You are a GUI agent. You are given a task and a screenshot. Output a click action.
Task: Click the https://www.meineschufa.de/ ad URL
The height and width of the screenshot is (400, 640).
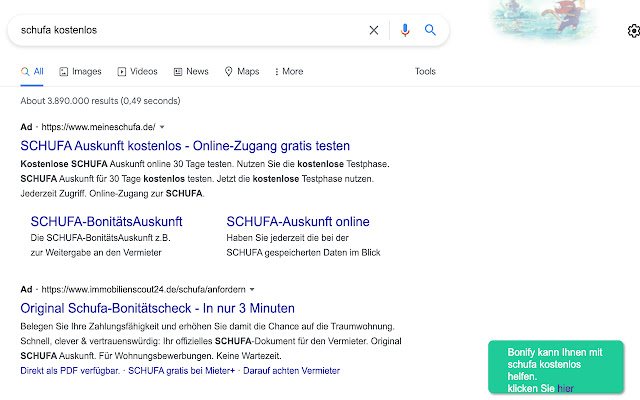pyautogui.click(x=98, y=127)
